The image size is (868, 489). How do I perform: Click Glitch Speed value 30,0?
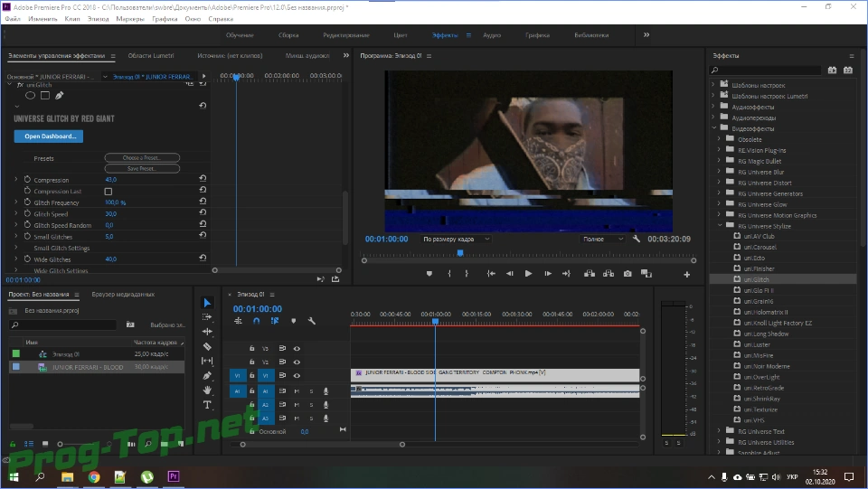[x=110, y=213]
